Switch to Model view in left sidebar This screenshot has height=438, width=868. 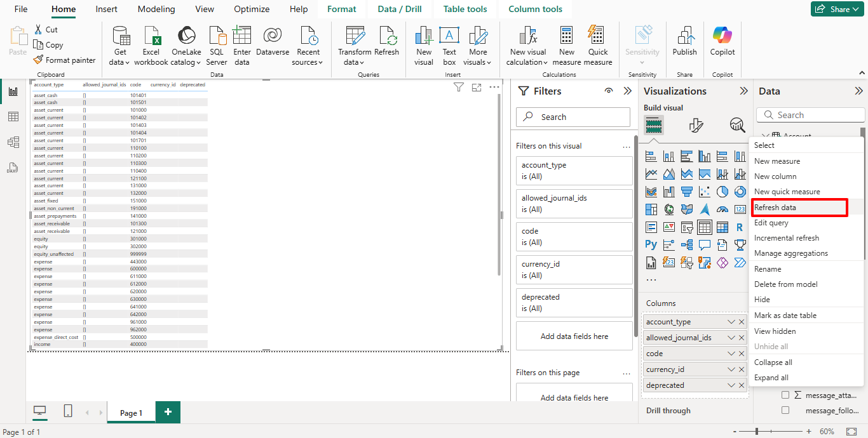point(13,142)
